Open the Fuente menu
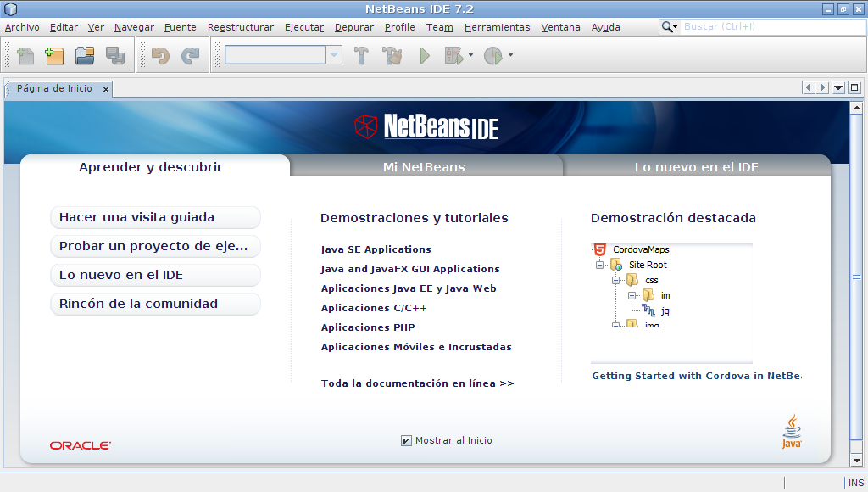Screen dimensions: 868x492 tap(181, 27)
